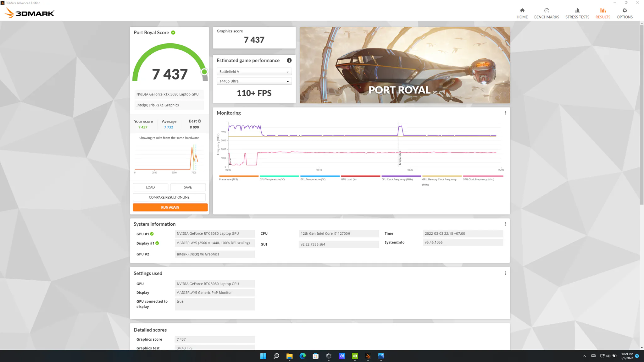The image size is (644, 362).
Task: Select the RESULTS tab
Action: pyautogui.click(x=603, y=13)
